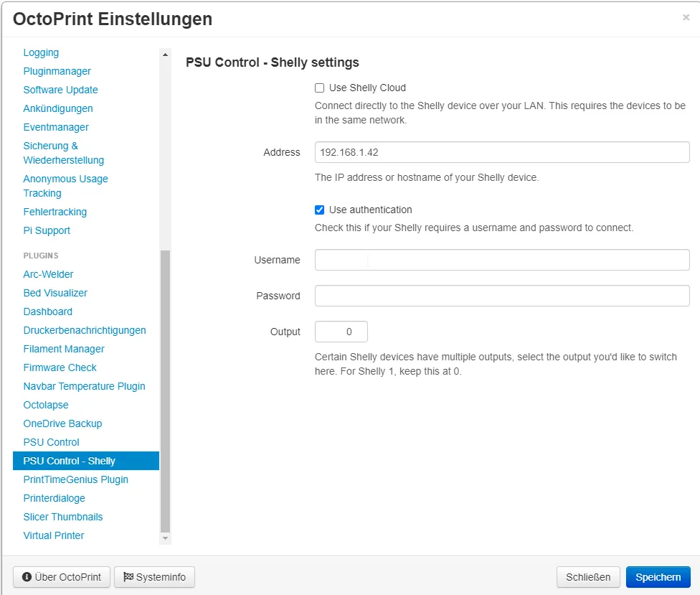Click the PLUGINS section header
Viewport: 700px width, 595px height.
click(x=41, y=256)
